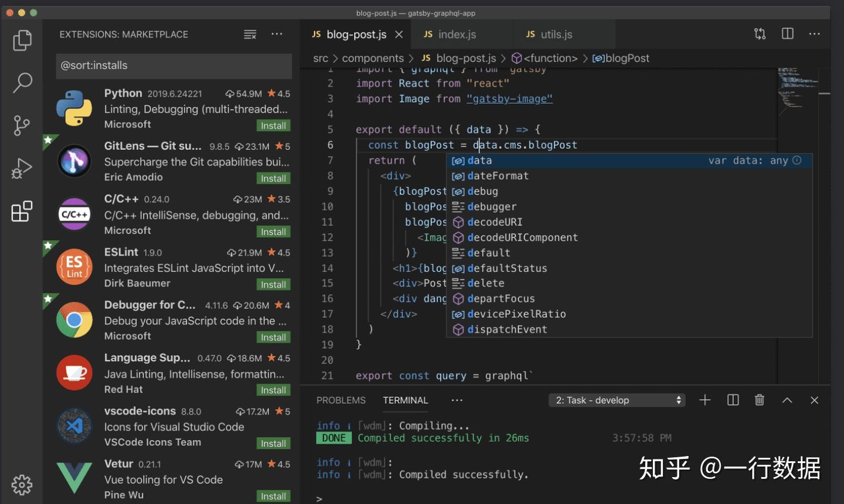Install the Language Support for Java extension
This screenshot has width=844, height=504.
[x=273, y=390]
